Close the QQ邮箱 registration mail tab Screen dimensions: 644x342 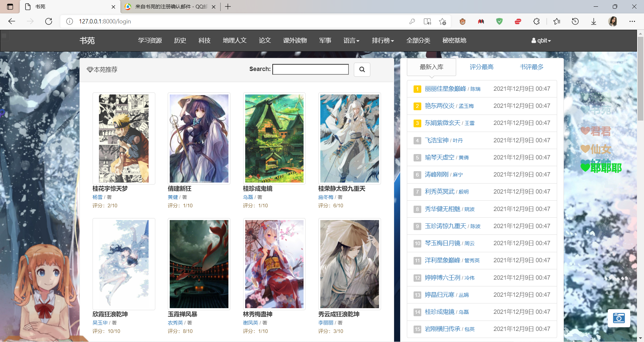[x=214, y=7]
